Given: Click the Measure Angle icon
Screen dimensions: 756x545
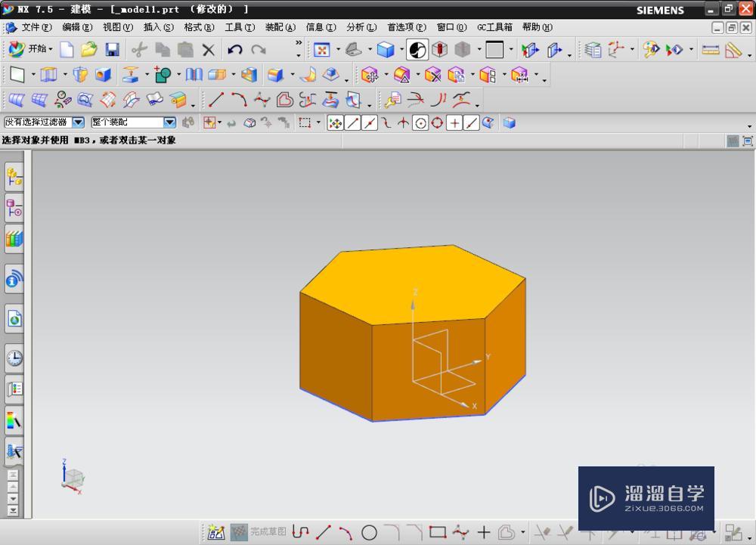Looking at the screenshot, I should coord(733,50).
